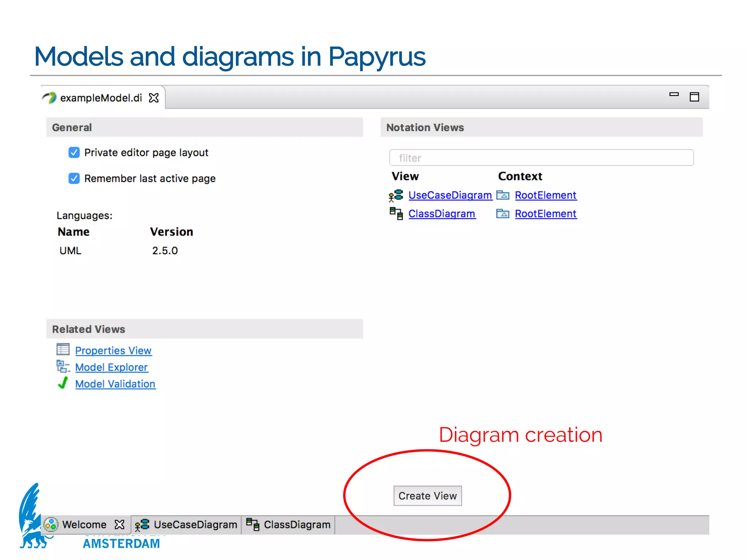Open the Model Validation link

coord(115,384)
